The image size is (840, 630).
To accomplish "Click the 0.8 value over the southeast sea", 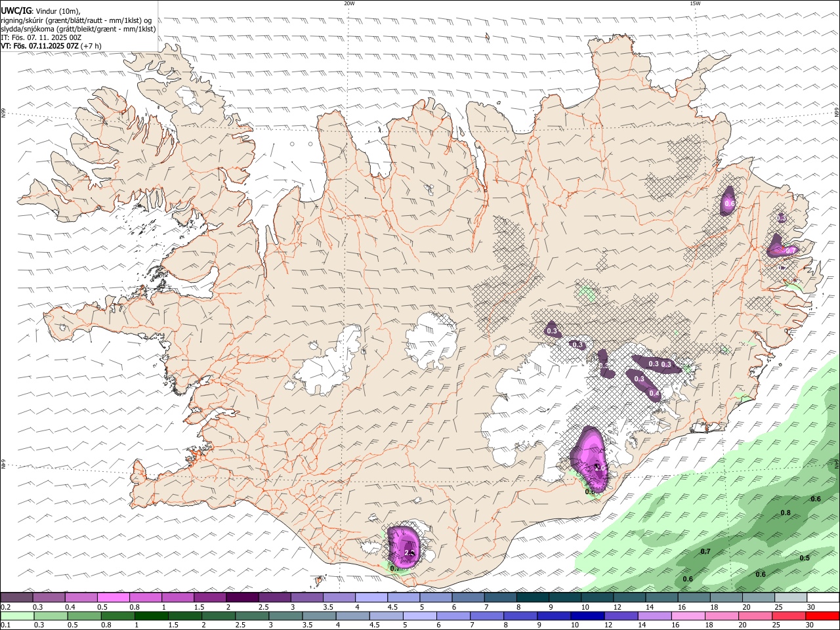I will click(x=786, y=513).
